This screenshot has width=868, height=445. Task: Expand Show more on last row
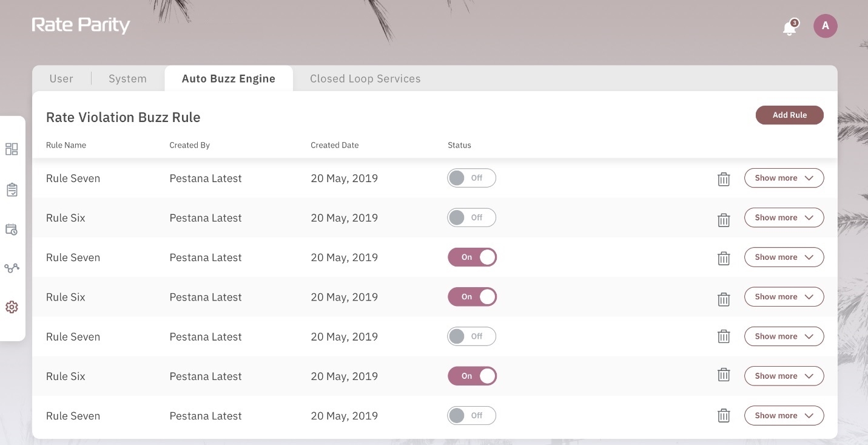point(784,416)
